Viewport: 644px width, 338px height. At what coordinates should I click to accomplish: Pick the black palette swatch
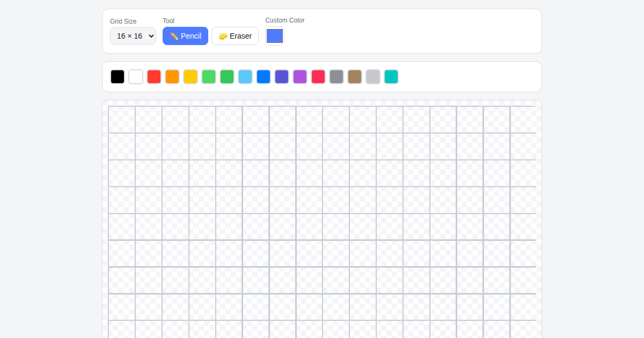pyautogui.click(x=118, y=77)
